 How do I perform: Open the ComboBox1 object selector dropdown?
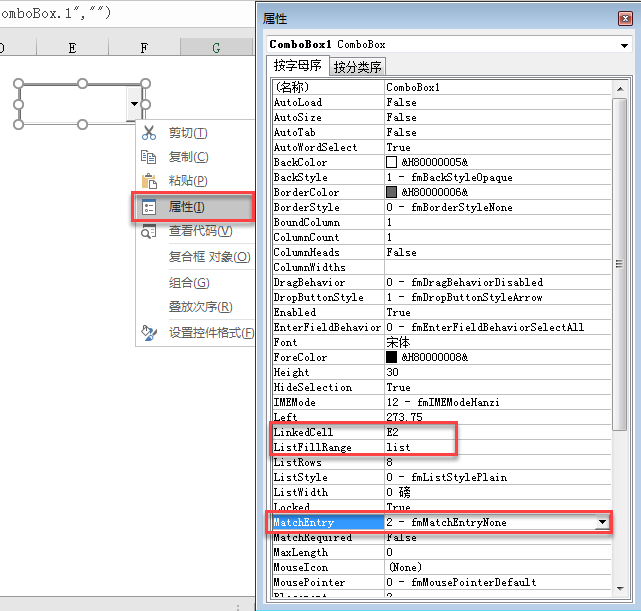(x=624, y=45)
